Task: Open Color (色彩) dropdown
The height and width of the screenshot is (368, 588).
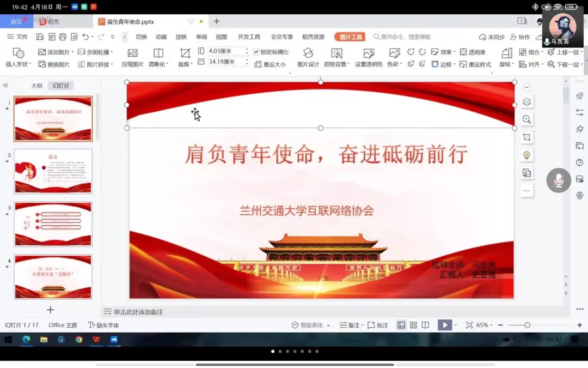Action: pos(394,57)
